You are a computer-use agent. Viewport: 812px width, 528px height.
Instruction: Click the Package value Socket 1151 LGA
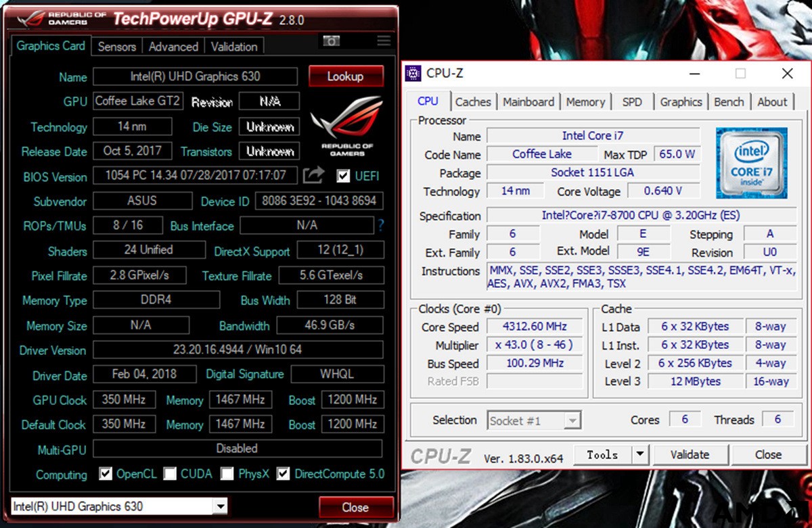(x=593, y=172)
